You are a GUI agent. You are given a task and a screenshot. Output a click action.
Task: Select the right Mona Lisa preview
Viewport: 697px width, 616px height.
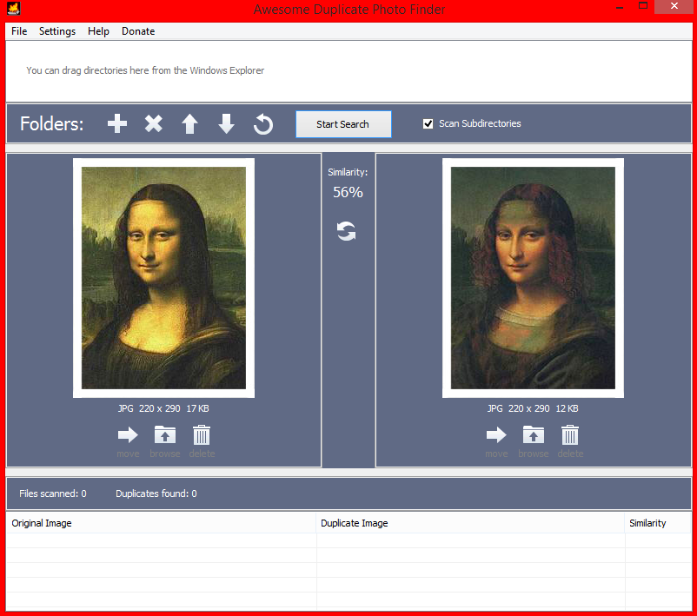pos(532,276)
